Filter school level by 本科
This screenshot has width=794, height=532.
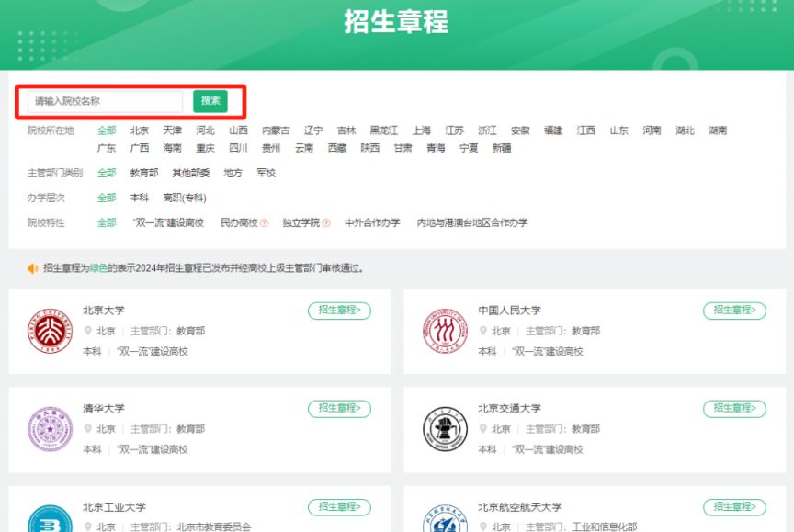click(140, 198)
